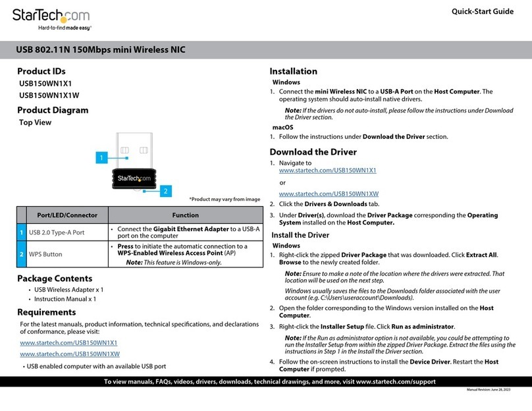The width and height of the screenshot is (532, 411).
Task: Select the USB adapter product diagram image
Action: [x=134, y=161]
